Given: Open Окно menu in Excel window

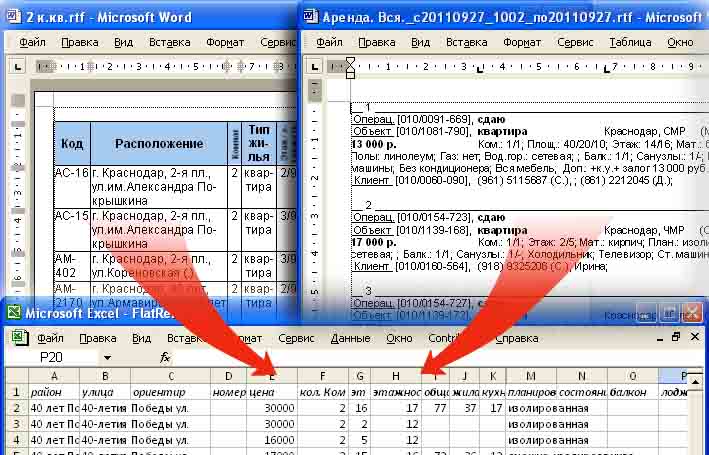Looking at the screenshot, I should (x=399, y=338).
